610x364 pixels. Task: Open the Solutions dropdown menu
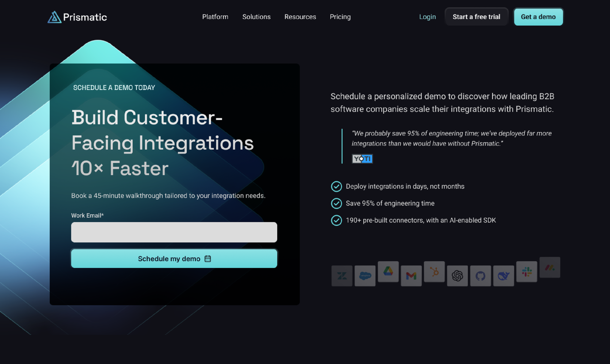coord(256,17)
